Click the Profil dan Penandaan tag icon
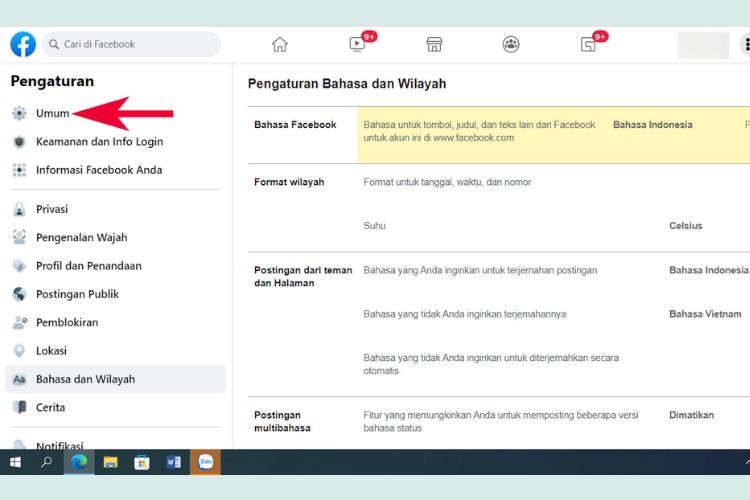 pos(19,266)
